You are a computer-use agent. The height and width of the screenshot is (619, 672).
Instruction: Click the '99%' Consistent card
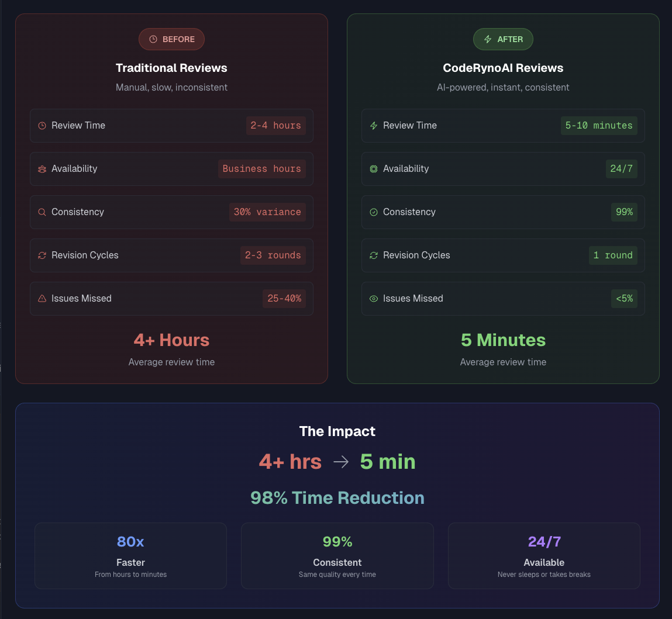pos(337,556)
